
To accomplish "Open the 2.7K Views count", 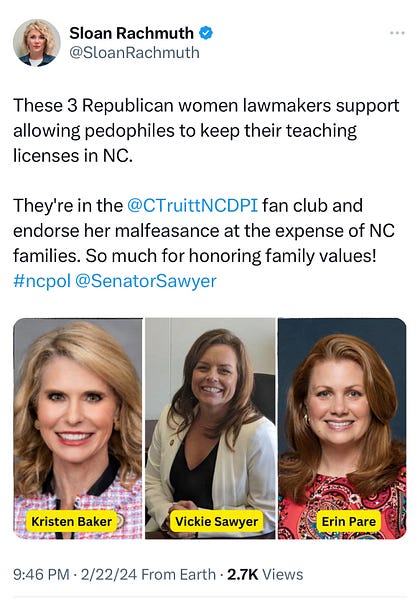I will point(265,574).
